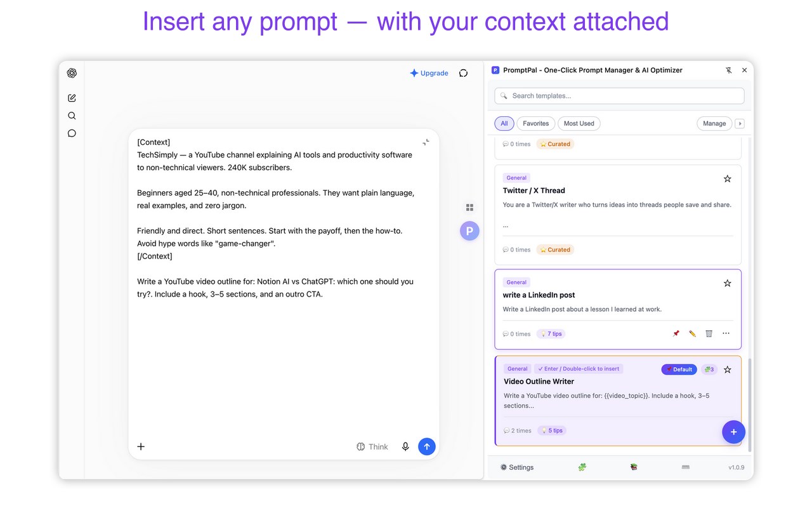The image size is (812, 508).
Task: Switch to Most Used filter
Action: (x=579, y=124)
